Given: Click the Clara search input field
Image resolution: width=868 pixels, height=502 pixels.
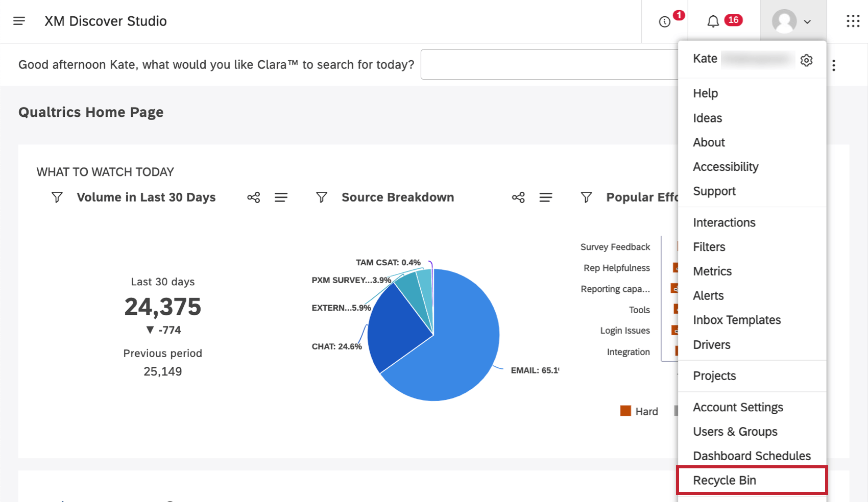Looking at the screenshot, I should [549, 64].
